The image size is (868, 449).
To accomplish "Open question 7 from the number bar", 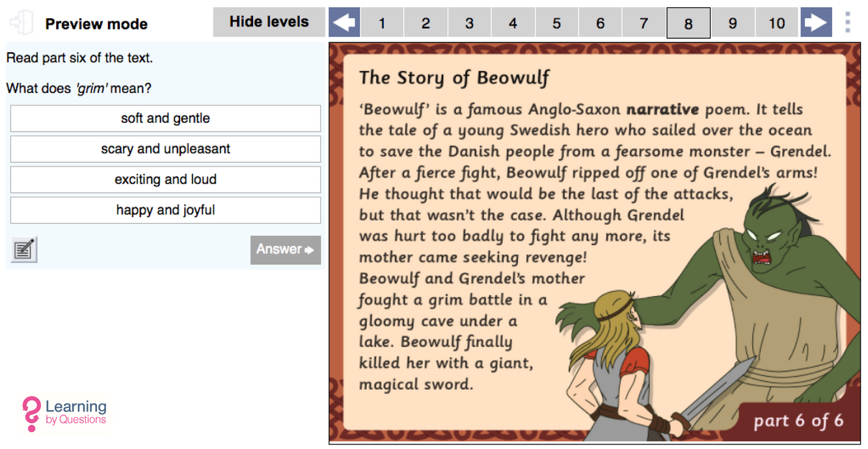I will tap(644, 23).
